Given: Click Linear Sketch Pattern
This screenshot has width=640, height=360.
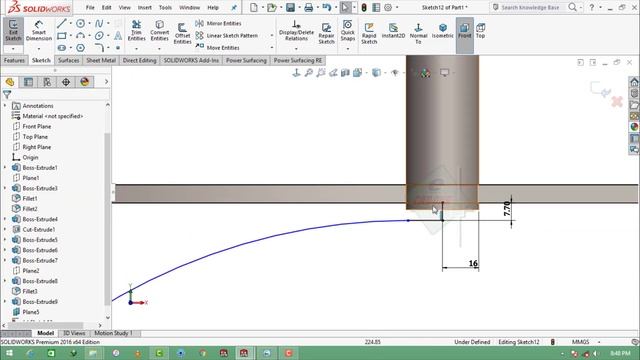Looking at the screenshot, I should pos(227,36).
